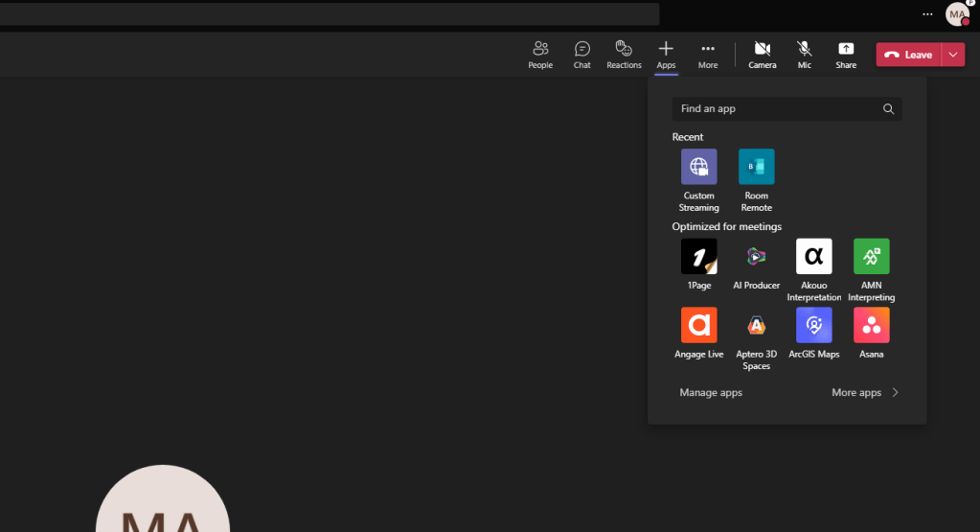The width and height of the screenshot is (980, 532).
Task: Show the People panel
Action: click(540, 54)
